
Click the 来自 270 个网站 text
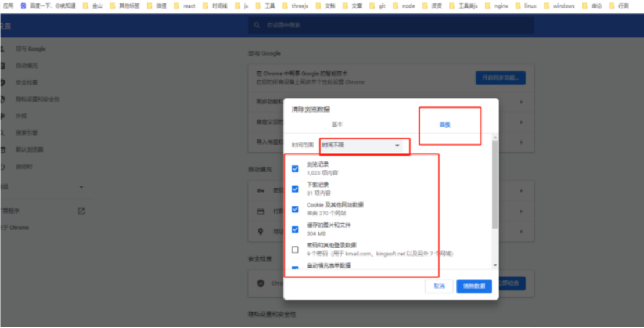326,214
